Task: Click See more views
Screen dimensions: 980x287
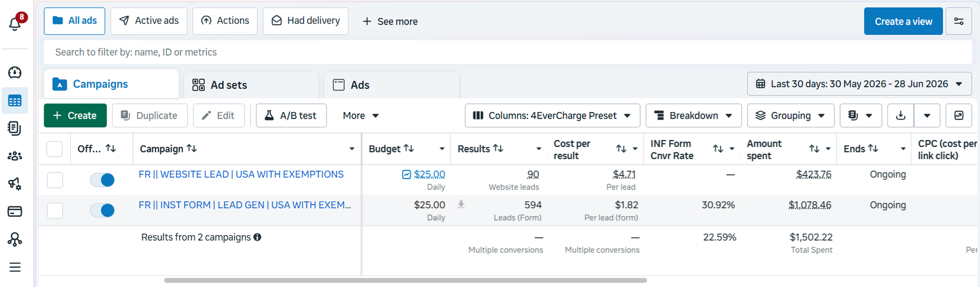Action: click(x=390, y=21)
